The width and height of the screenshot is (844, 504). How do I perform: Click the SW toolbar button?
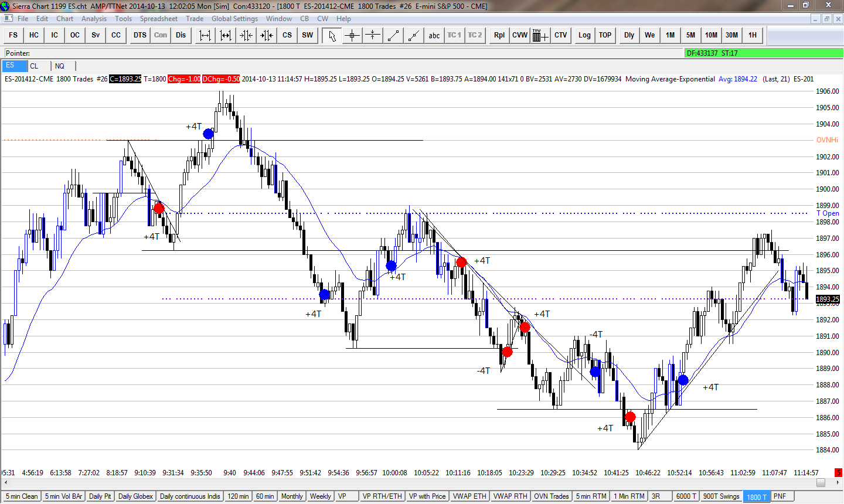pos(308,35)
